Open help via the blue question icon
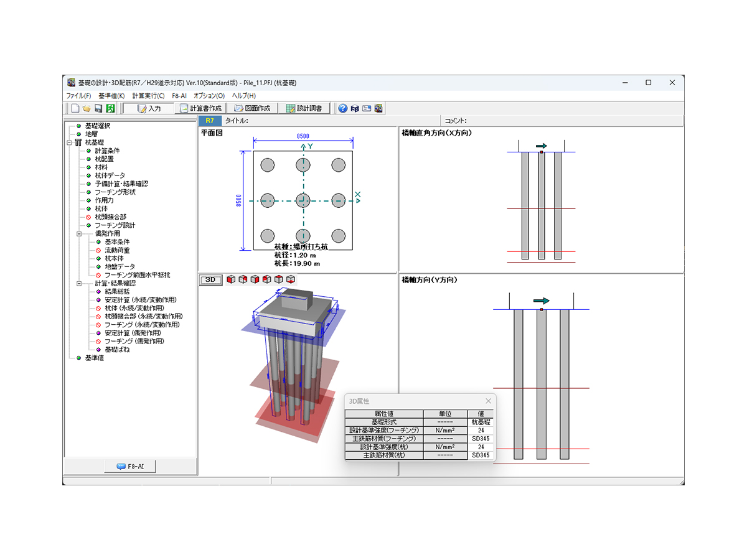Image resolution: width=747 pixels, height=560 pixels. pyautogui.click(x=342, y=108)
